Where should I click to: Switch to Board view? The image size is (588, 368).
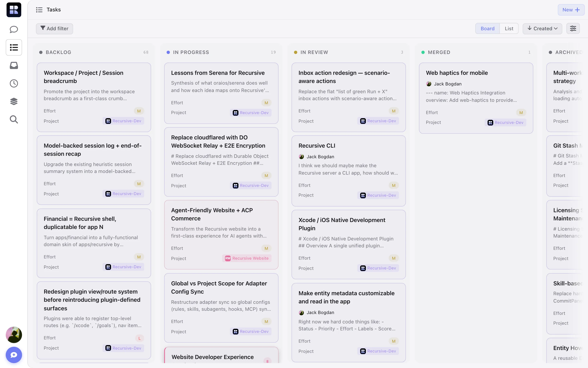[x=487, y=28]
